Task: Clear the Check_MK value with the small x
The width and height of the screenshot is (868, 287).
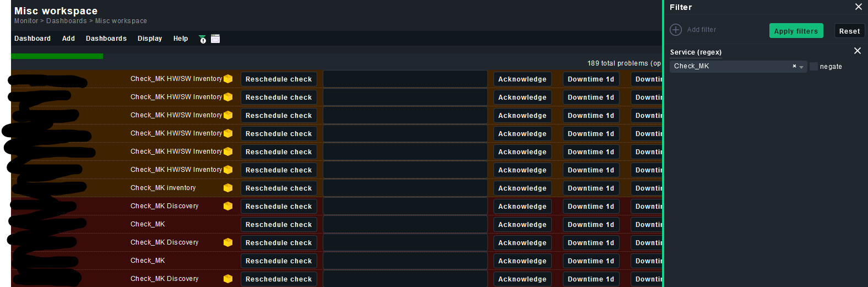Action: tap(794, 66)
